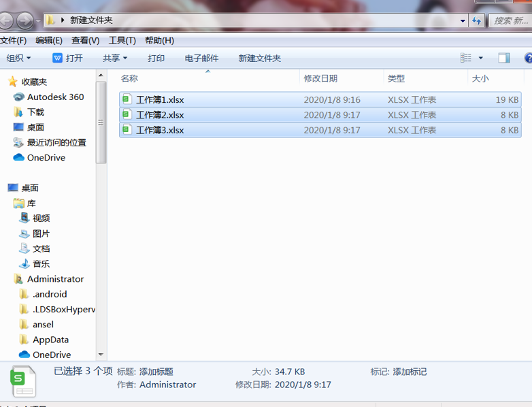The image size is (532, 407).
Task: Click the refresh icon beside address bar
Action: (x=477, y=21)
